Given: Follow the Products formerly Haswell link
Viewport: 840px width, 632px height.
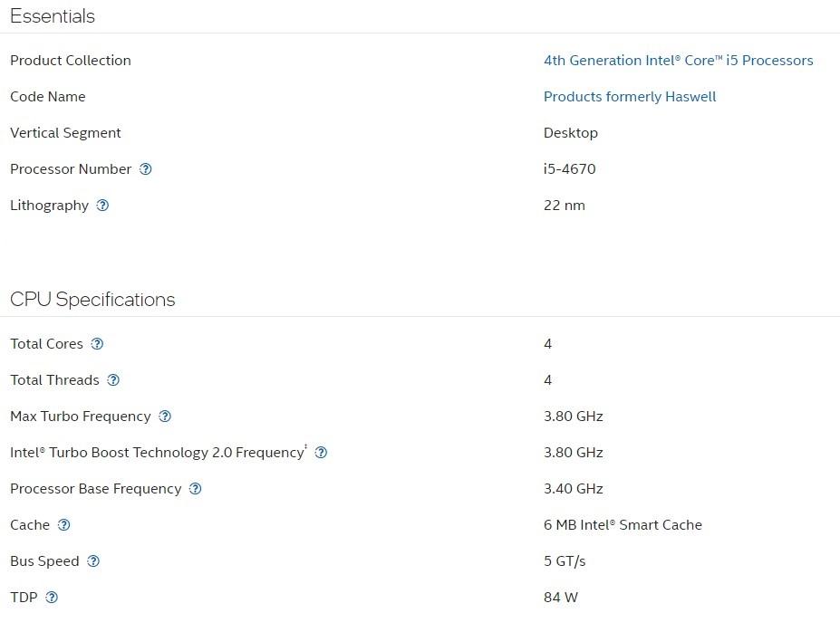Looking at the screenshot, I should coord(630,97).
